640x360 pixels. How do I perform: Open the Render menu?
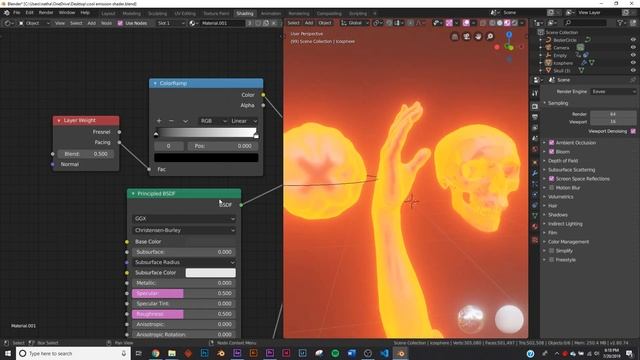(x=46, y=13)
